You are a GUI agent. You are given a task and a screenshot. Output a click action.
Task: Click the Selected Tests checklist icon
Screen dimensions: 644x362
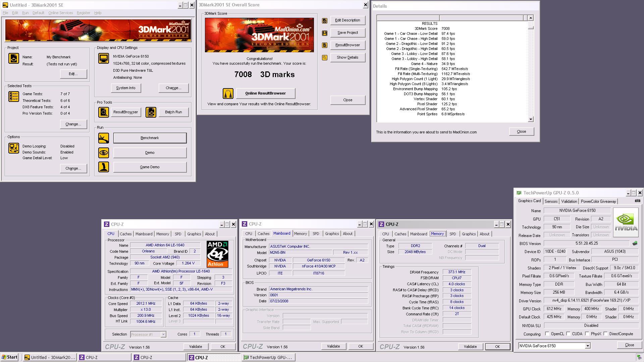coord(14,97)
